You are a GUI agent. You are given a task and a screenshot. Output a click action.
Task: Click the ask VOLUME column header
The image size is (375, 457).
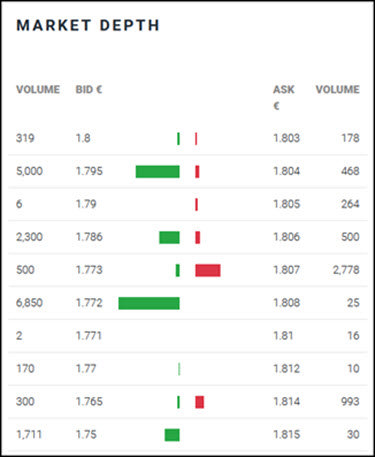338,89
